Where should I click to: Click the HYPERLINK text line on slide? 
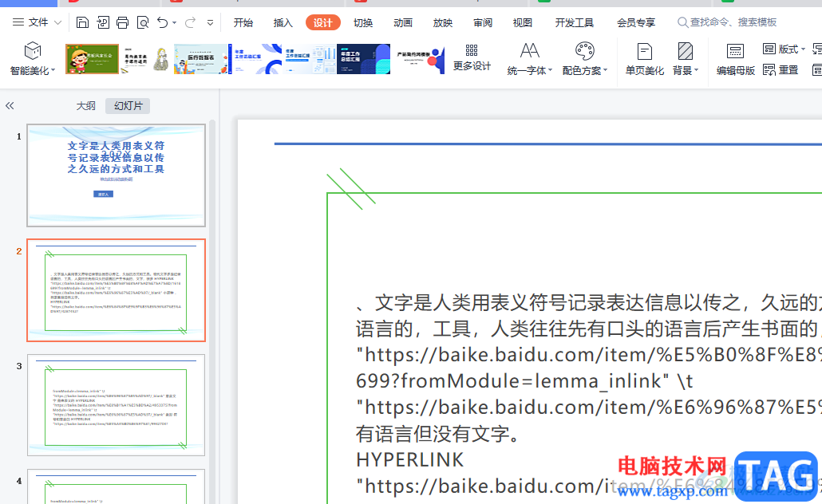(x=410, y=459)
